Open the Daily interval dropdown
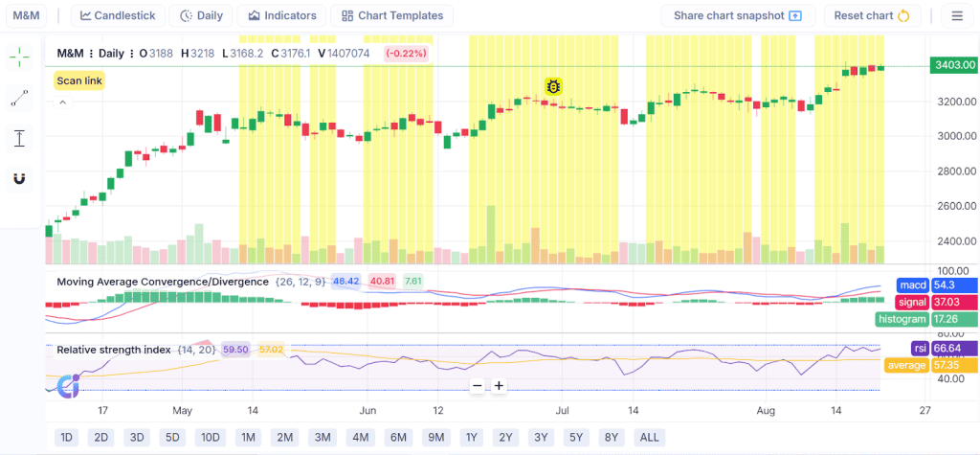This screenshot has height=455, width=980. [x=201, y=15]
